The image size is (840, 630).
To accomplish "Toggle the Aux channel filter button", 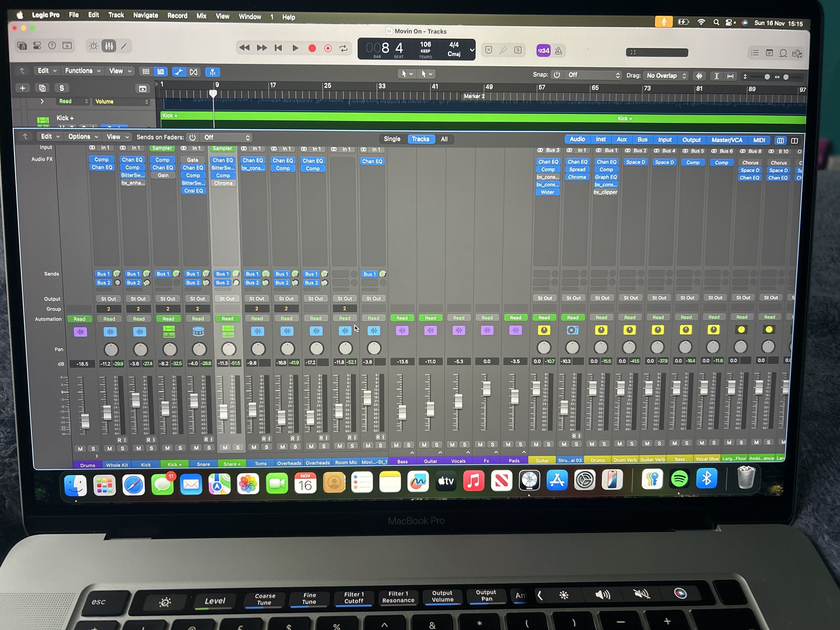I will coord(622,139).
